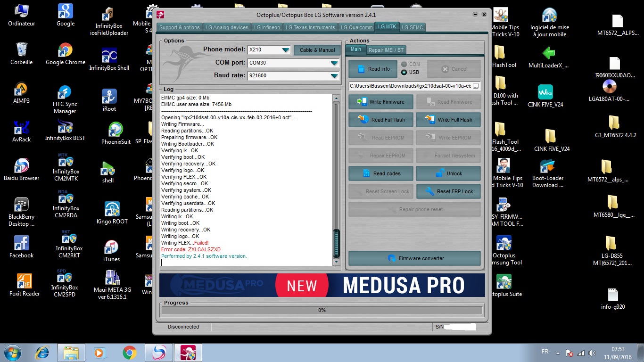Launch InfinityBox iosFileUploader icon
The image size is (644, 362).
pyautogui.click(x=109, y=22)
